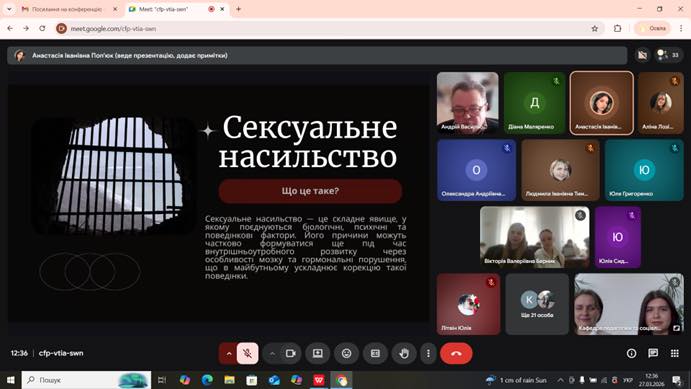
Task: Open the Chrome profile button
Action: point(653,28)
